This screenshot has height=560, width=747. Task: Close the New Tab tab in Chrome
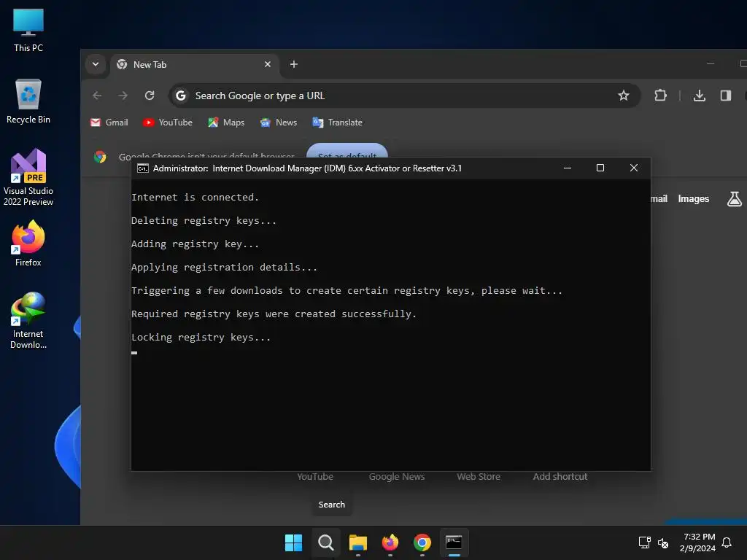coord(268,64)
